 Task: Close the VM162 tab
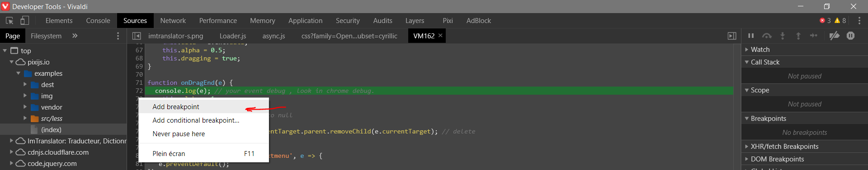coord(440,35)
